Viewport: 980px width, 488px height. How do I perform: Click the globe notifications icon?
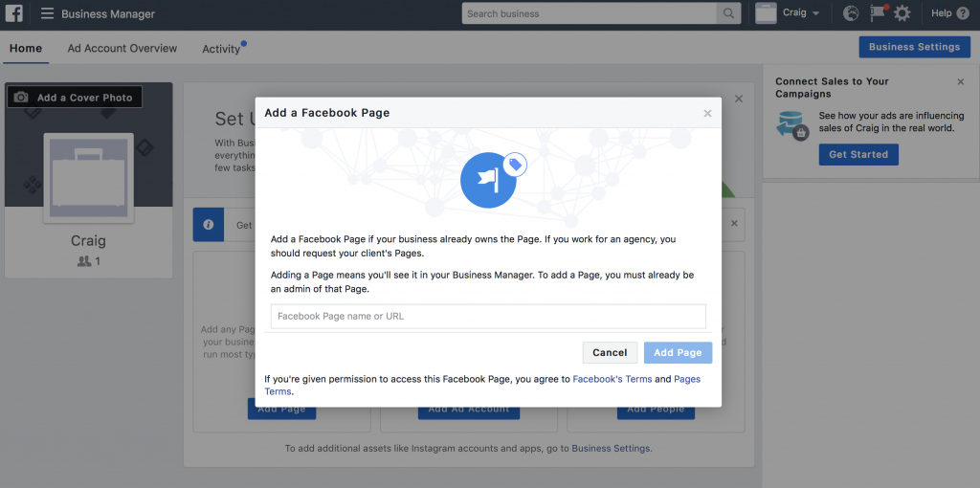(851, 13)
